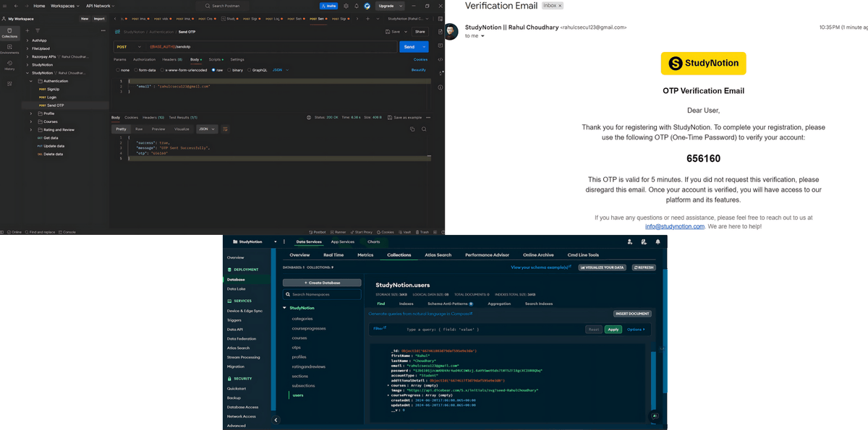Show email details arrow next to 'to me'
The width and height of the screenshot is (868, 430).
pyautogui.click(x=482, y=36)
